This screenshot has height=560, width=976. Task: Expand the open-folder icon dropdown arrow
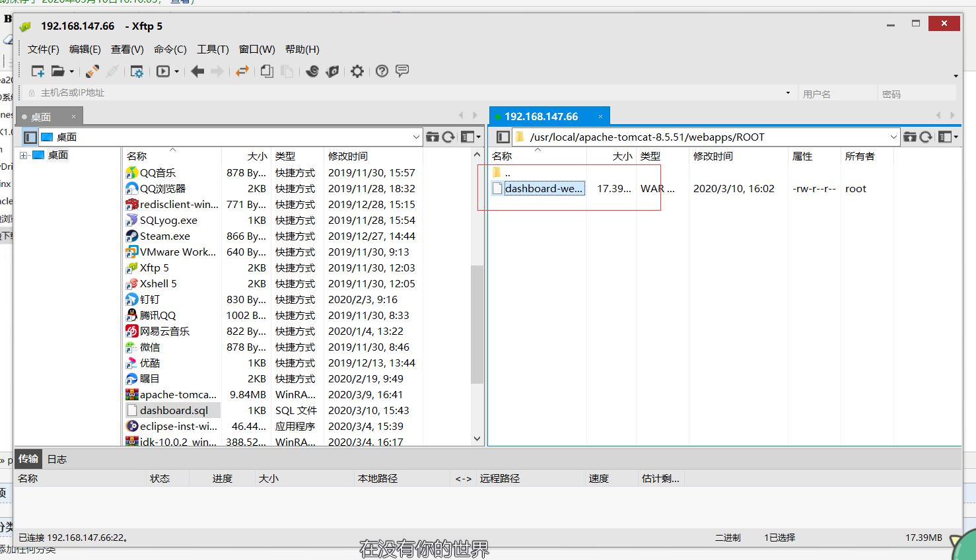72,71
